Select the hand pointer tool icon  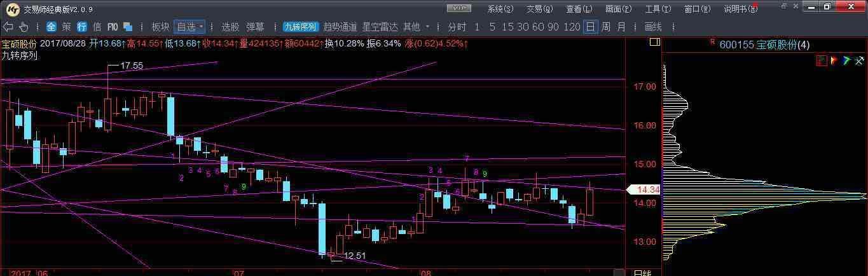(x=24, y=27)
